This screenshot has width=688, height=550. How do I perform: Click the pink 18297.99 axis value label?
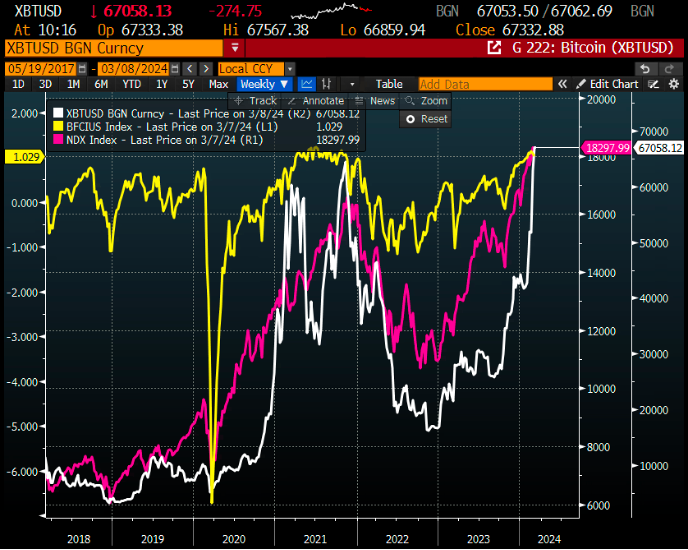click(x=606, y=148)
